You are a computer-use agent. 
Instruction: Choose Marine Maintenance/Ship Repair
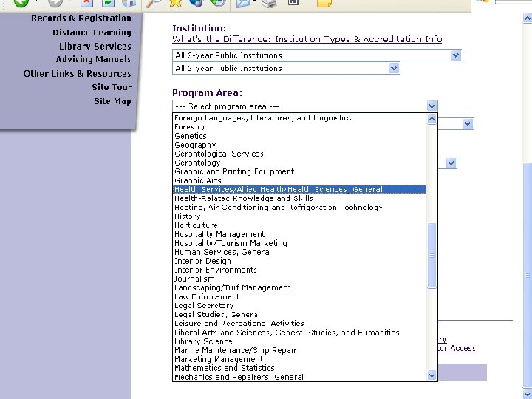[299, 350]
